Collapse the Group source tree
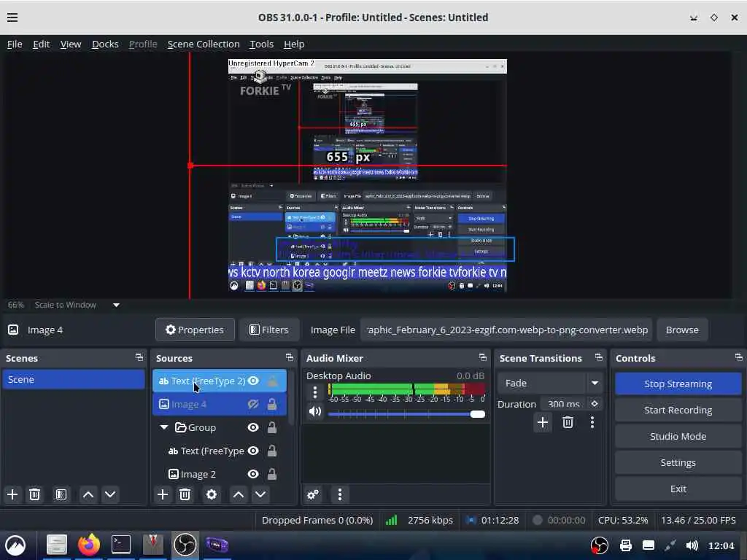Viewport: 747px width, 560px height. tap(164, 427)
